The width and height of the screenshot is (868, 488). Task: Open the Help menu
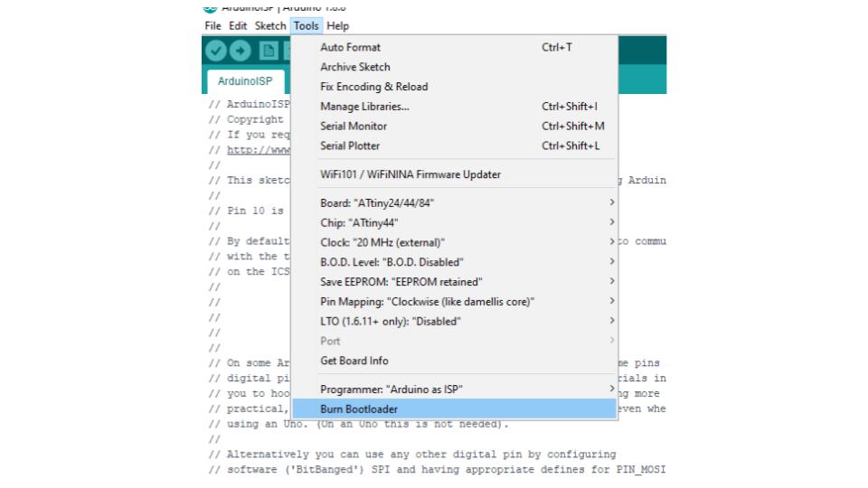tap(337, 26)
